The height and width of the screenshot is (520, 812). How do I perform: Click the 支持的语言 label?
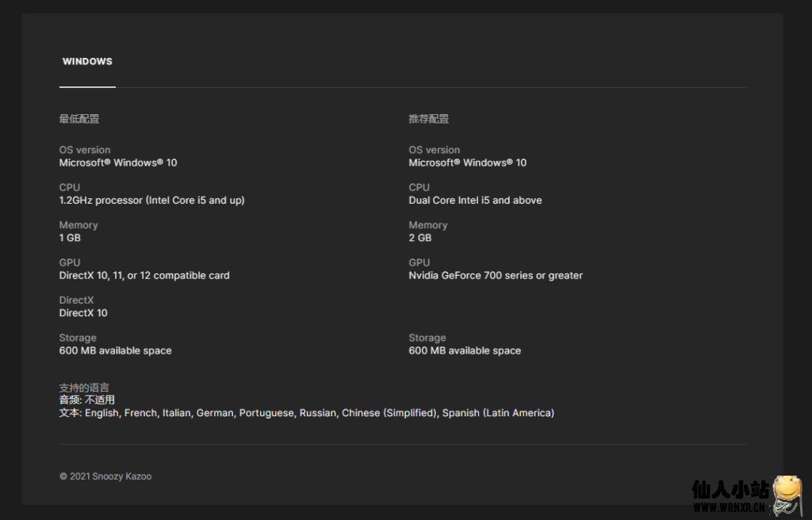(84, 388)
